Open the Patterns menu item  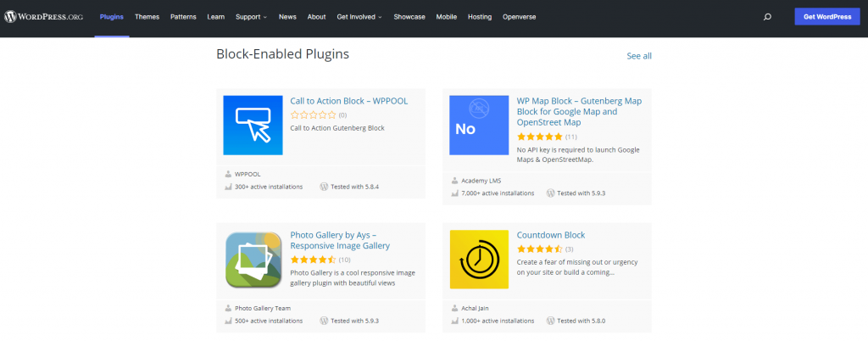[183, 17]
